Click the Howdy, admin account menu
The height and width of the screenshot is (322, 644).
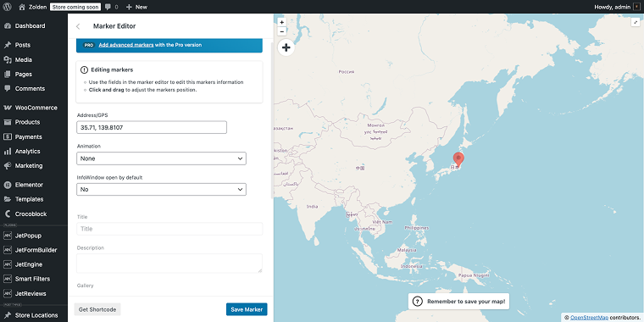pyautogui.click(x=618, y=7)
